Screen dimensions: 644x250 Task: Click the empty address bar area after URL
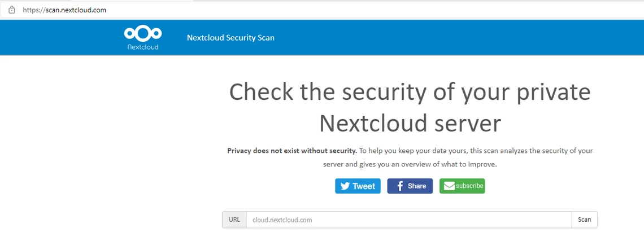point(367,10)
